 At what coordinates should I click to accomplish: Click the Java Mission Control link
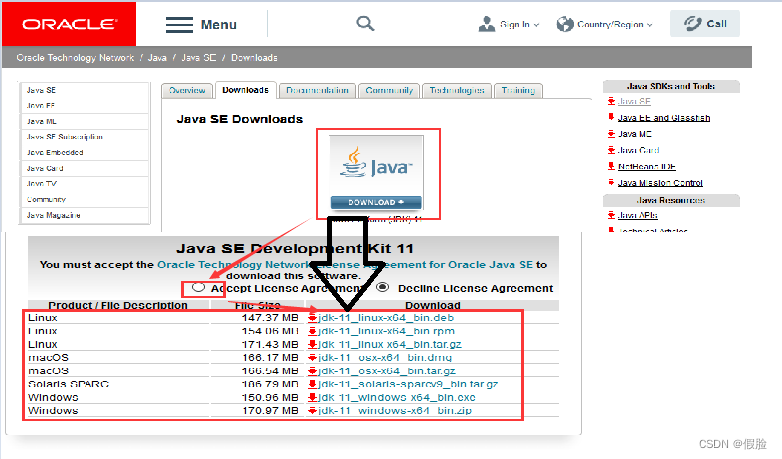pos(660,183)
